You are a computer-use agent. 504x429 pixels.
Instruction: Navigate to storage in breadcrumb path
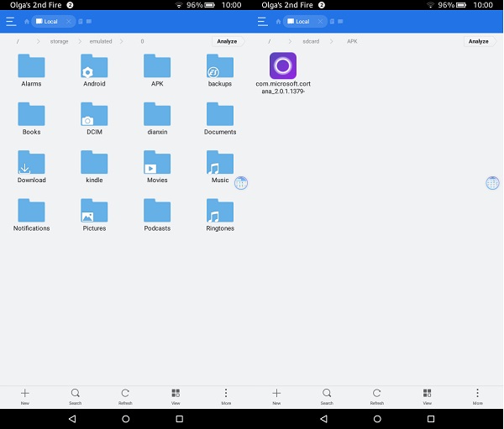tap(59, 41)
